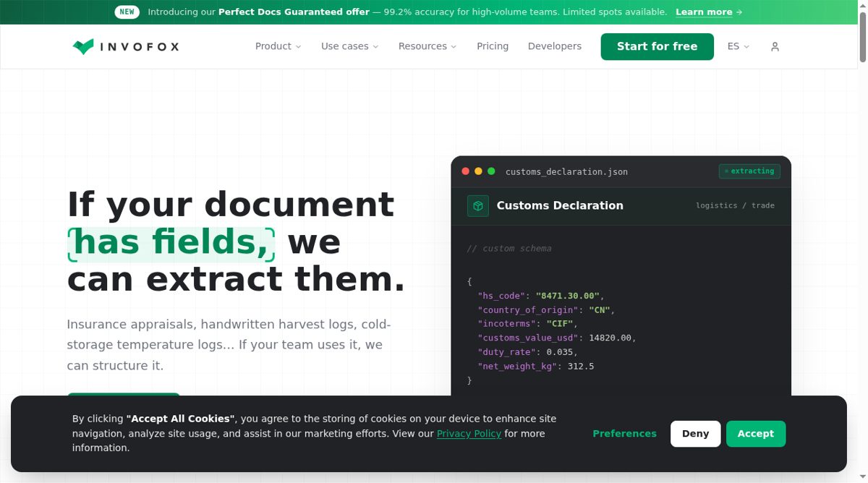Click the yellow window dot on code card
This screenshot has height=483, width=868.
coord(478,171)
